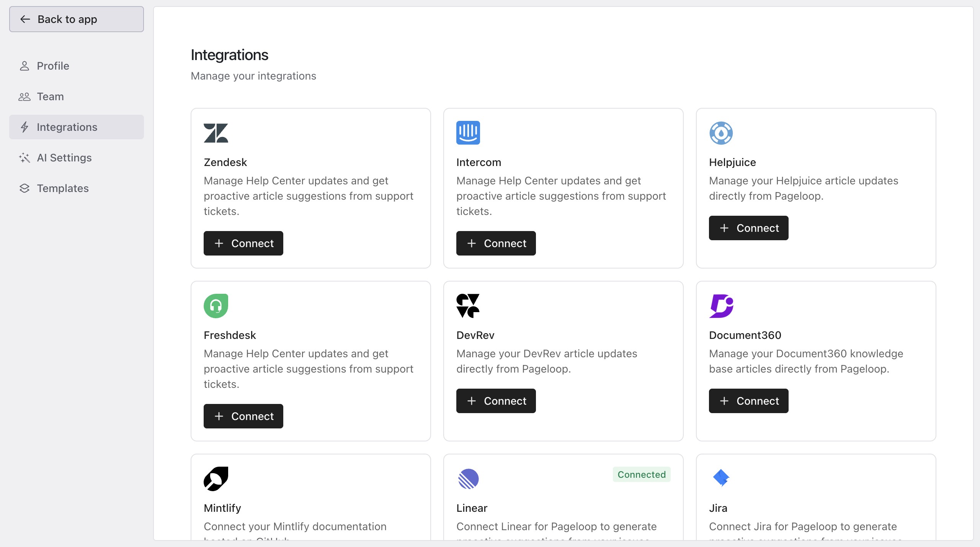The image size is (980, 547).
Task: Click the Jira logo
Action: 721,478
